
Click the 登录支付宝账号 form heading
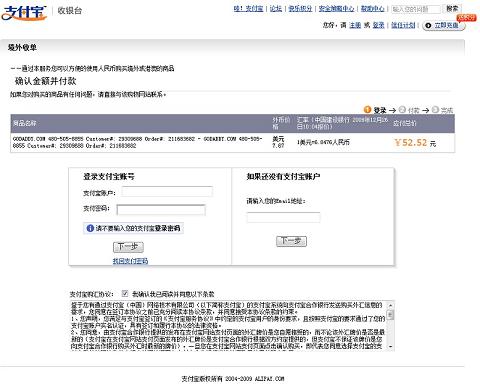(109, 177)
